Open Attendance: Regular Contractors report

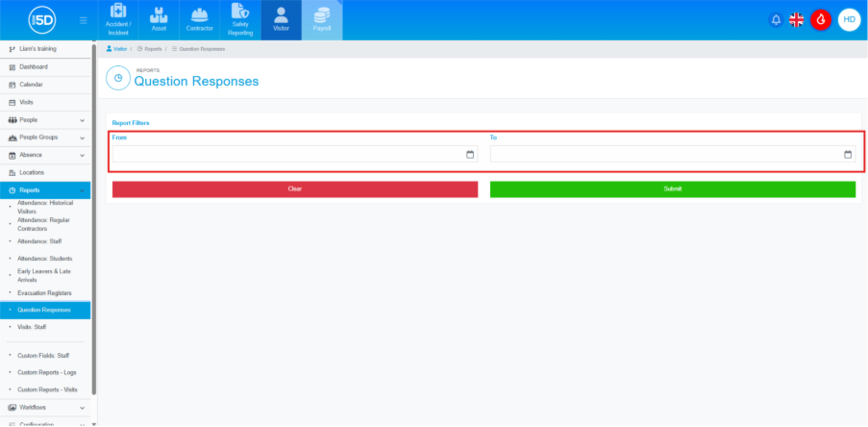(x=45, y=224)
